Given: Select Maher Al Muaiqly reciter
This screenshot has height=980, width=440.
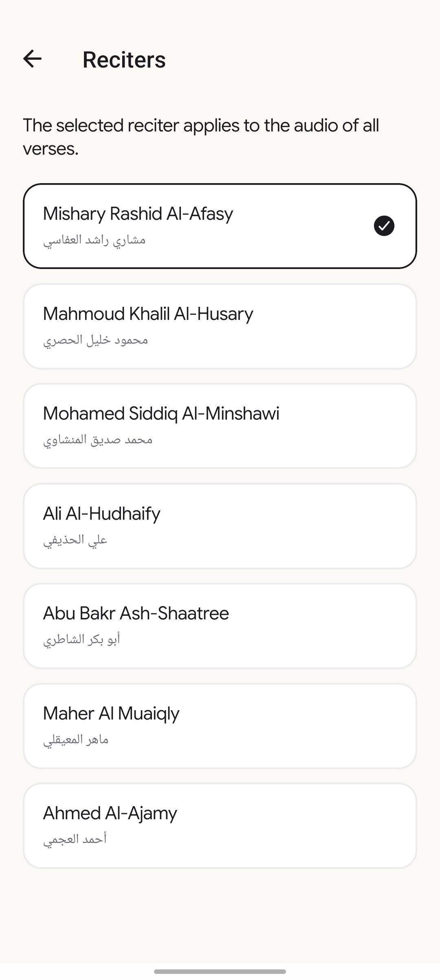Looking at the screenshot, I should pos(220,726).
